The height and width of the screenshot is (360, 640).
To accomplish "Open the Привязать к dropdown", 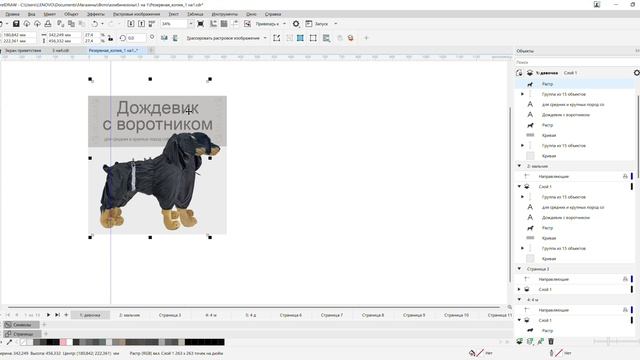I will [284, 24].
